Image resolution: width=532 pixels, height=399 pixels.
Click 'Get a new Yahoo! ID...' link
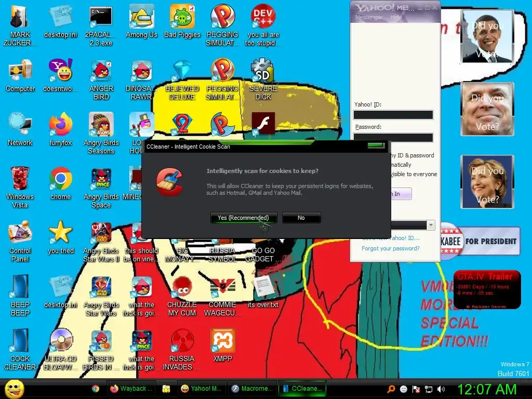click(x=391, y=238)
